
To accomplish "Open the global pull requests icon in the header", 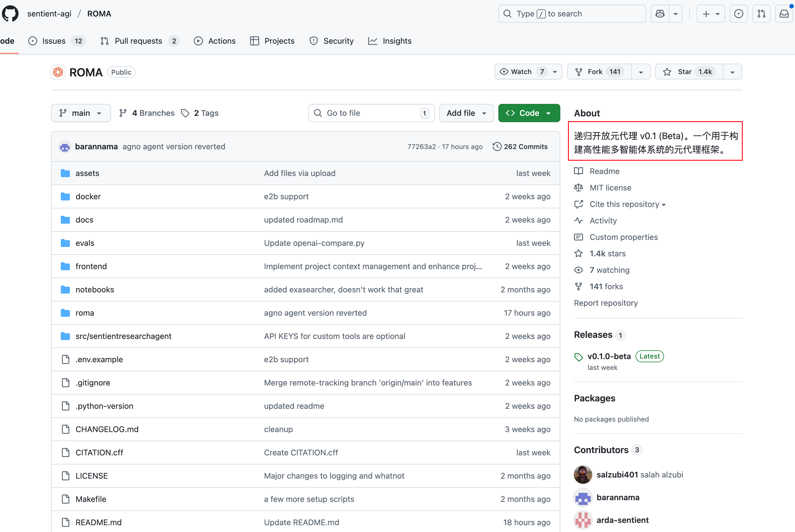I will pos(761,14).
